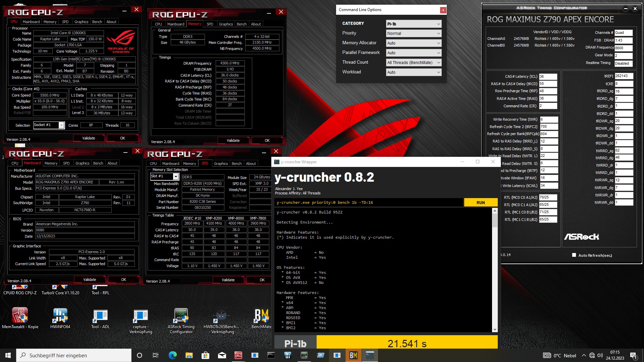This screenshot has height=362, width=644.
Task: Click Validate in the CPU-Z Mainboard window
Action: click(90, 280)
